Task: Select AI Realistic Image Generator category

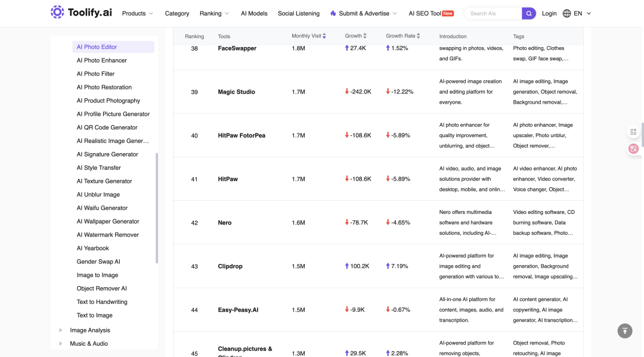Action: (x=113, y=141)
